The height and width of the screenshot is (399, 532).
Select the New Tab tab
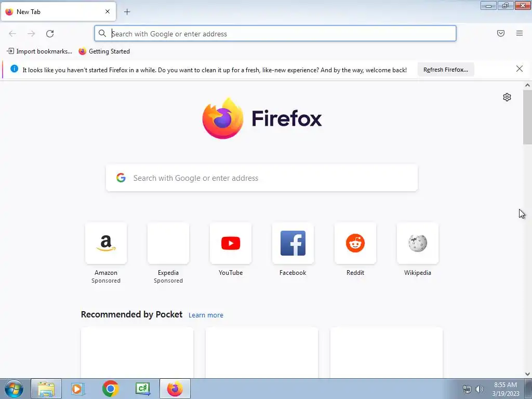tap(58, 11)
